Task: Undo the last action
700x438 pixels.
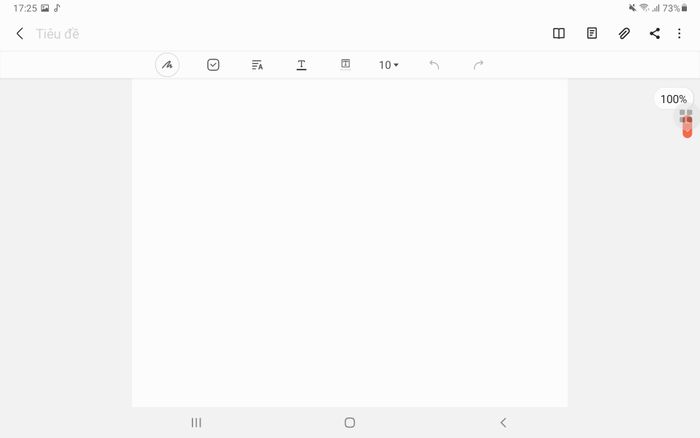Action: tap(434, 65)
